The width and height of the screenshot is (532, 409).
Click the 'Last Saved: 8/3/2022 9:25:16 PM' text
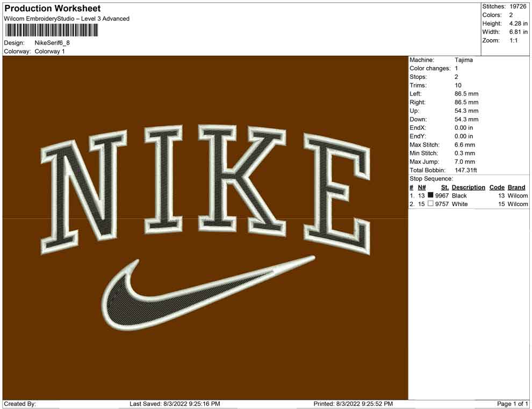[x=175, y=404]
